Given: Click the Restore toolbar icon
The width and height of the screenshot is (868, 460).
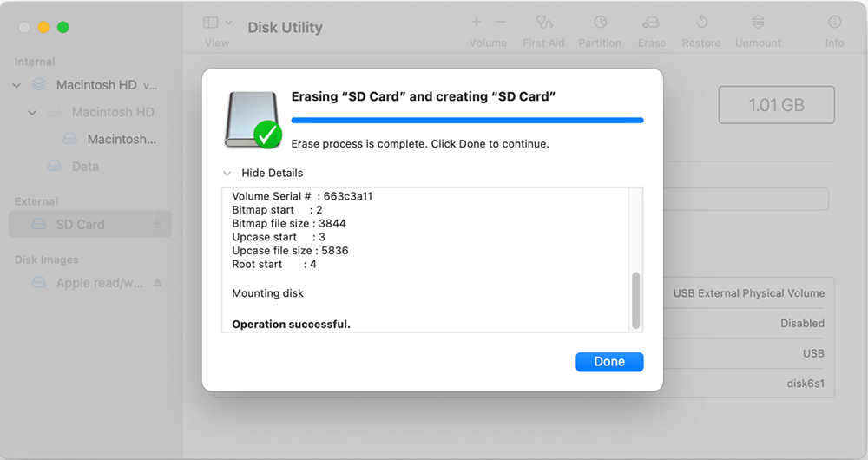Looking at the screenshot, I should [702, 23].
